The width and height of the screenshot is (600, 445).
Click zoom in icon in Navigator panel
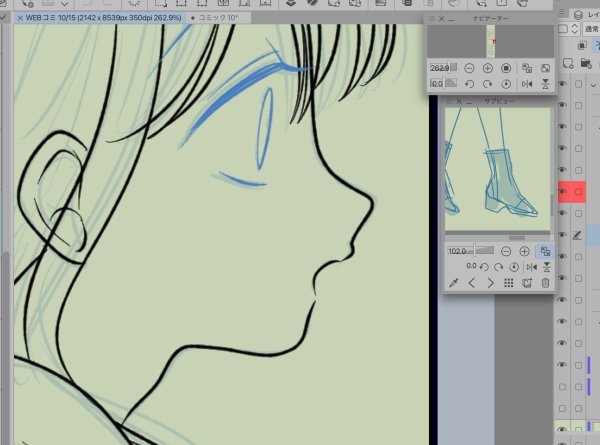[488, 68]
